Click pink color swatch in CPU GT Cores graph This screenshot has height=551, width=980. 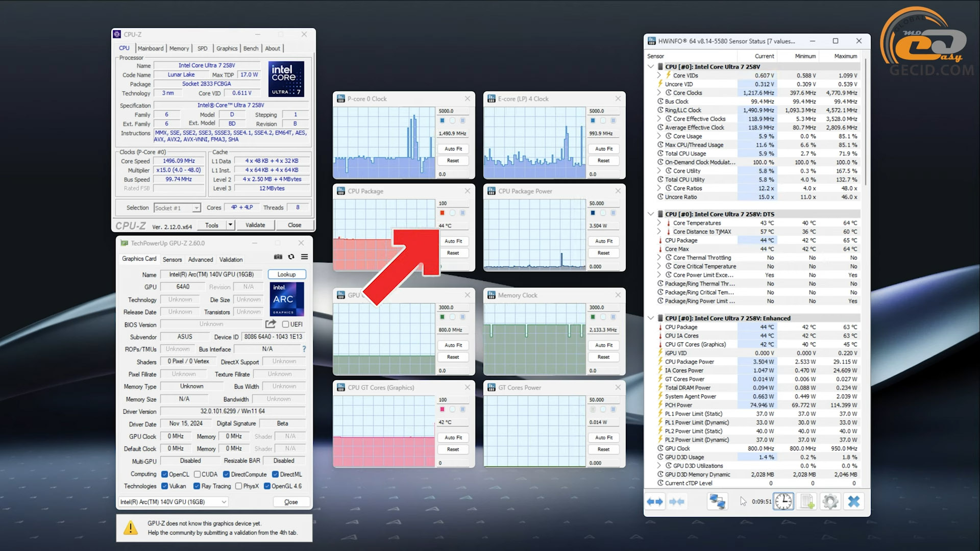443,409
